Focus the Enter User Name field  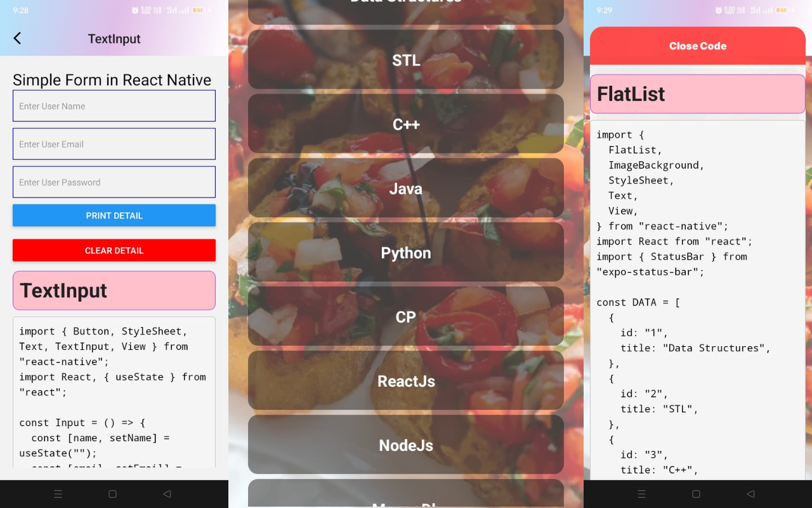(x=114, y=105)
